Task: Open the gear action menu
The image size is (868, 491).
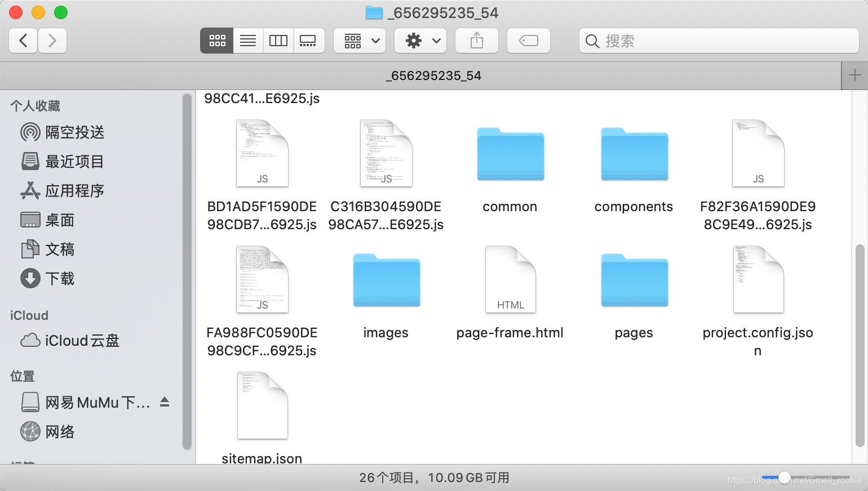Action: [x=420, y=41]
